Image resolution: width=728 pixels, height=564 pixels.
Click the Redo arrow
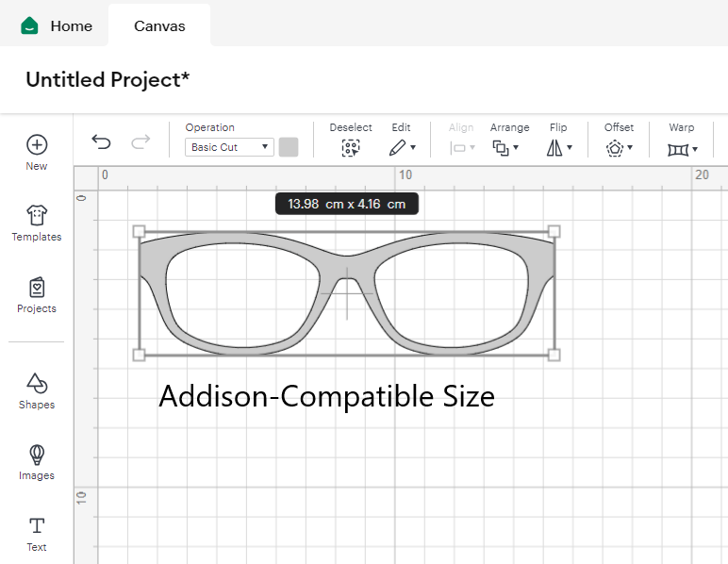pyautogui.click(x=141, y=142)
